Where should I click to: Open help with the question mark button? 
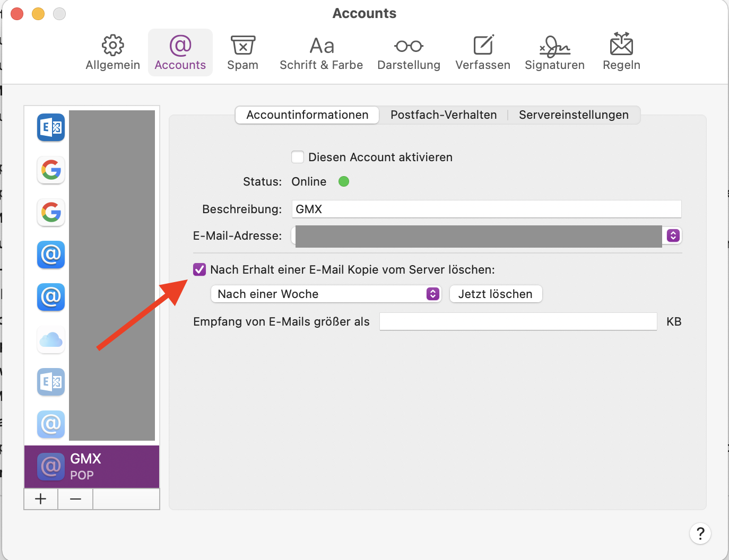pyautogui.click(x=700, y=533)
